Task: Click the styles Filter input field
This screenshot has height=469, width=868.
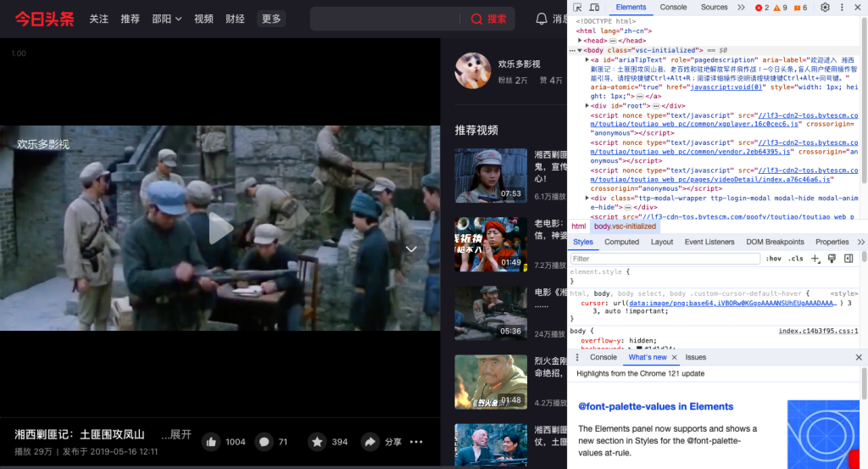Action: pyautogui.click(x=665, y=259)
